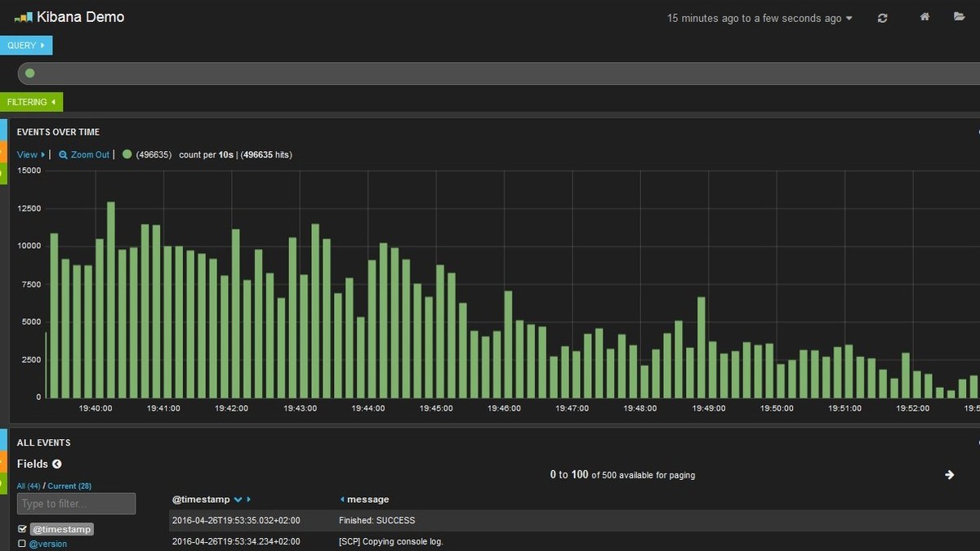Select timestamp 2016-04-26T19:53:35.032+02:00 cell
The width and height of the screenshot is (980, 551).
tap(236, 520)
